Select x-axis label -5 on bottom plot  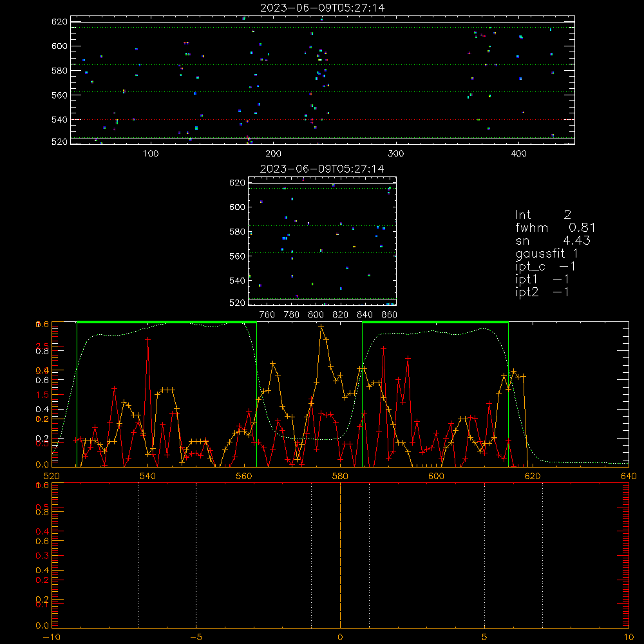click(196, 637)
